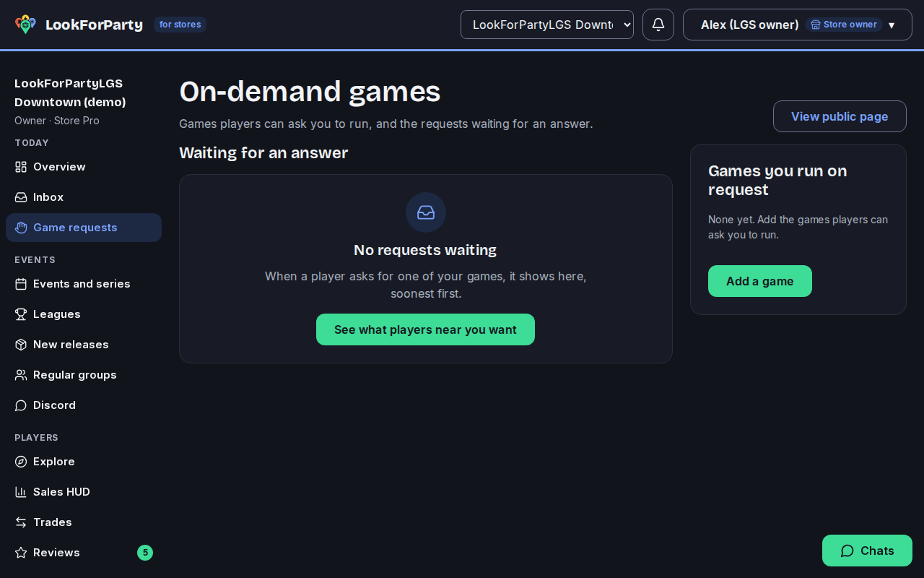Viewport: 924px width, 578px height.
Task: Click the Trades arrows icon
Action: click(x=21, y=522)
